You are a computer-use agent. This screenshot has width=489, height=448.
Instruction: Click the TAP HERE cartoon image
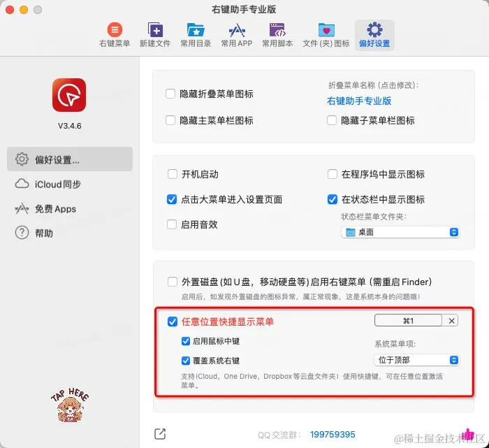[x=70, y=405]
